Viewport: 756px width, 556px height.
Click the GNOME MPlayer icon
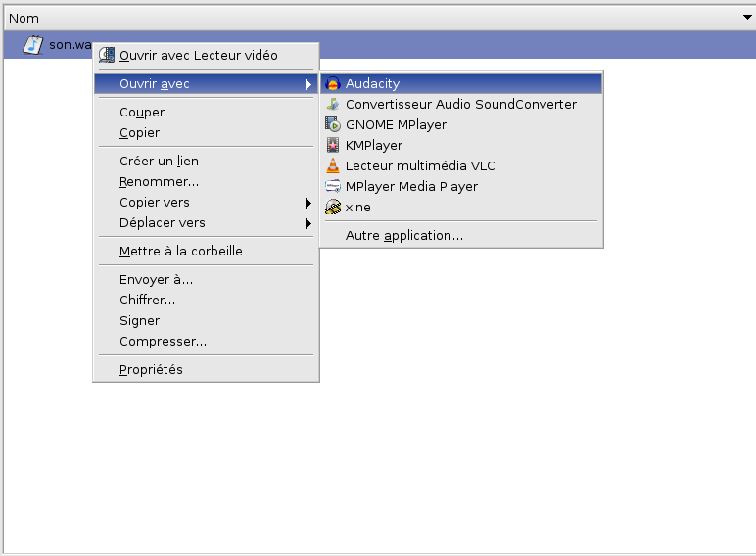pyautogui.click(x=333, y=125)
